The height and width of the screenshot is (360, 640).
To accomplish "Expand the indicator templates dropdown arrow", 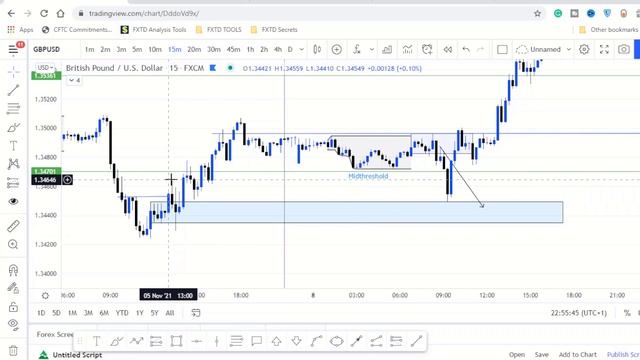I will (x=371, y=49).
